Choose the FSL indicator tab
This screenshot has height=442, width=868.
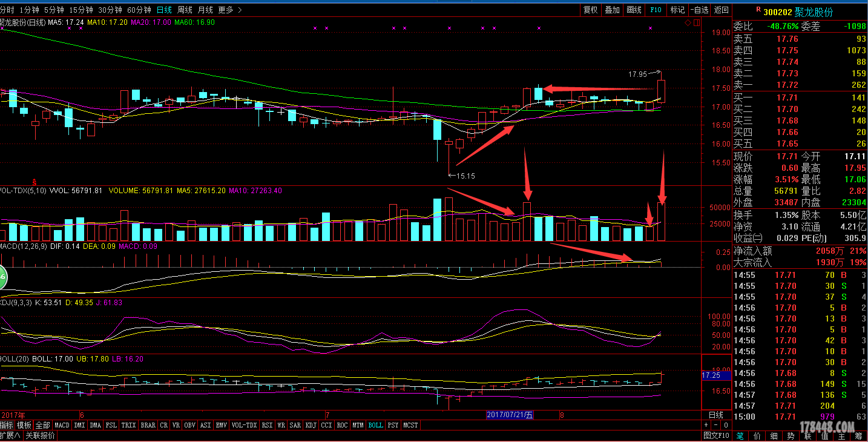pyautogui.click(x=111, y=425)
